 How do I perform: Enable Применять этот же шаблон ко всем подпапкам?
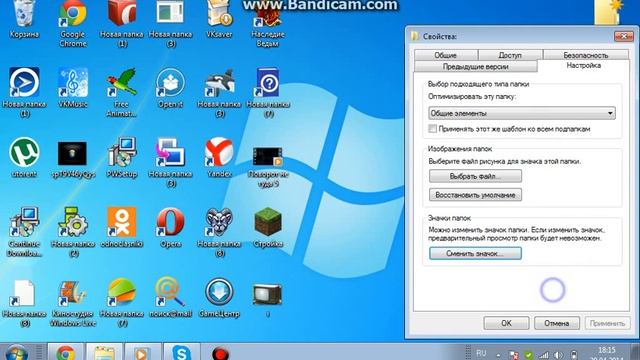(x=433, y=129)
